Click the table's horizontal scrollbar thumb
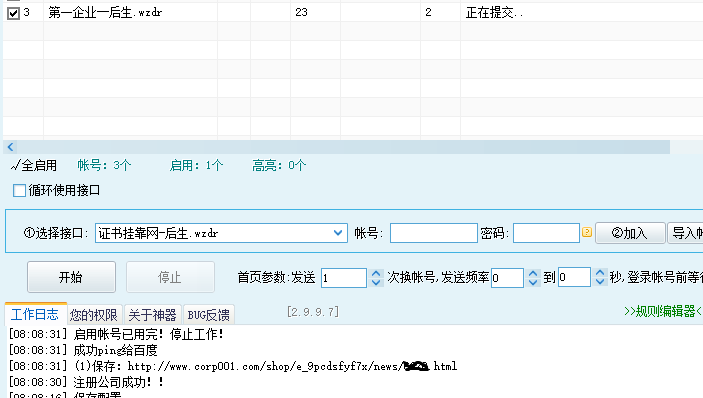This screenshot has width=703, height=398. tap(343, 147)
